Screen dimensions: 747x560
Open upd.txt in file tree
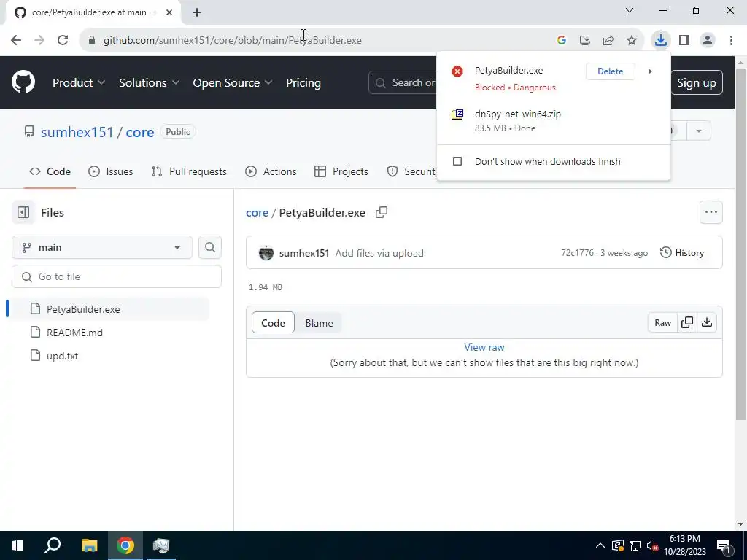(x=63, y=356)
